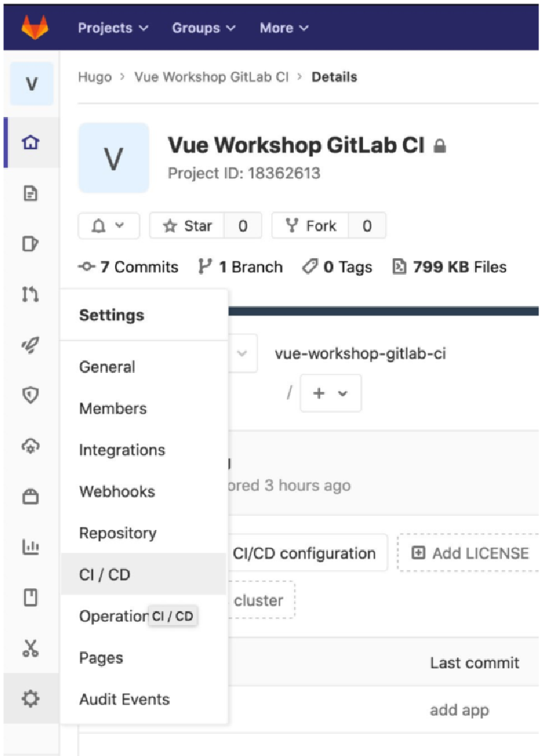This screenshot has width=542, height=756.
Task: Open the Analytics chart icon in sidebar
Action: (x=31, y=547)
